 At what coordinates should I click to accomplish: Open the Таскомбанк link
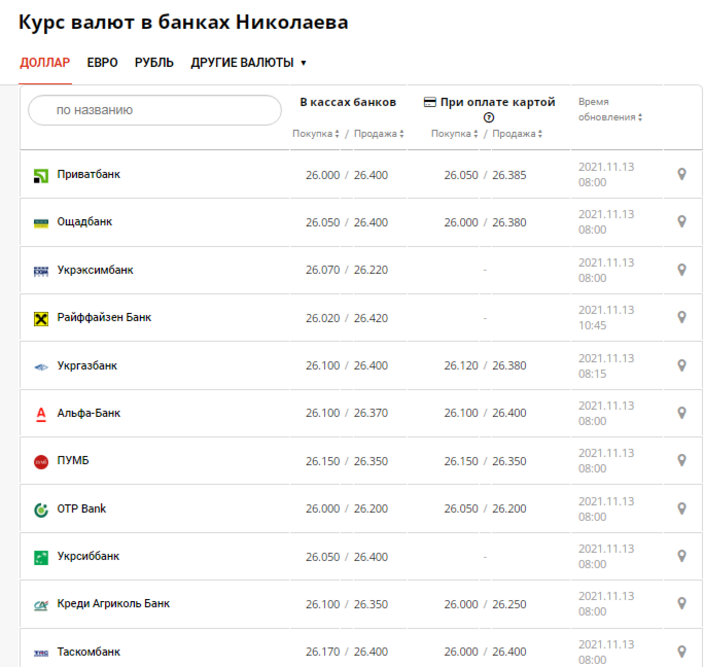click(88, 652)
